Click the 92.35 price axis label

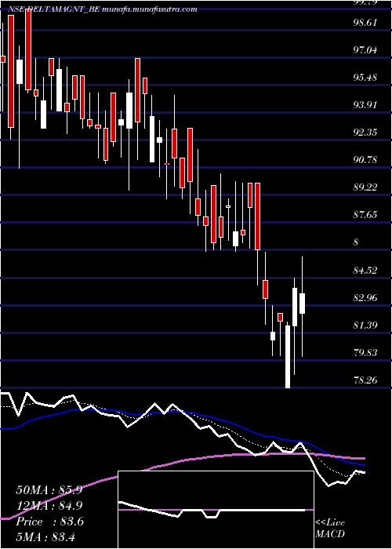pyautogui.click(x=365, y=133)
